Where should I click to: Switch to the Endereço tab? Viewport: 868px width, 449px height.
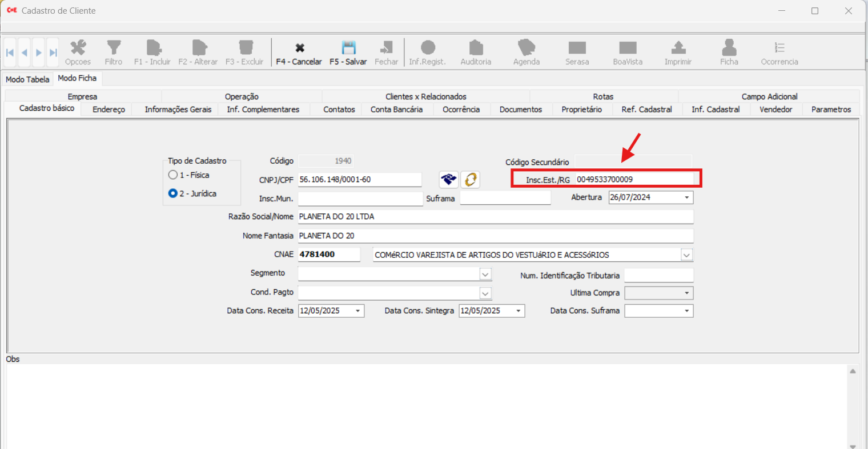coord(108,110)
